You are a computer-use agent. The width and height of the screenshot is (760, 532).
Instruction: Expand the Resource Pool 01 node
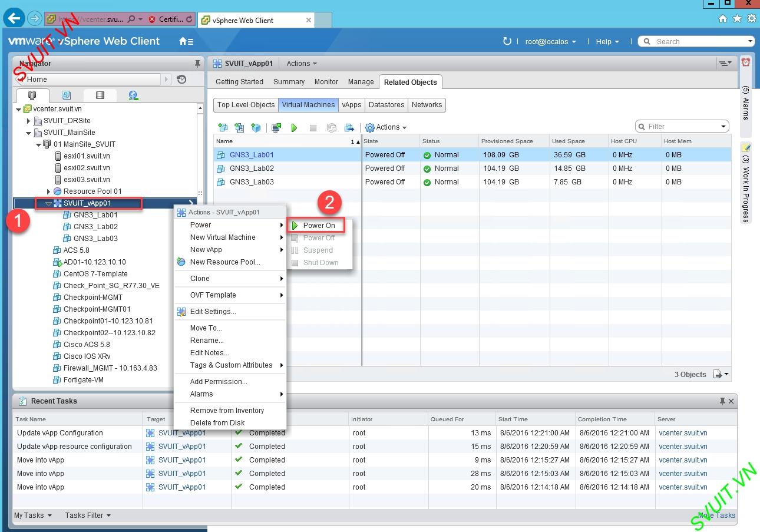click(48, 191)
